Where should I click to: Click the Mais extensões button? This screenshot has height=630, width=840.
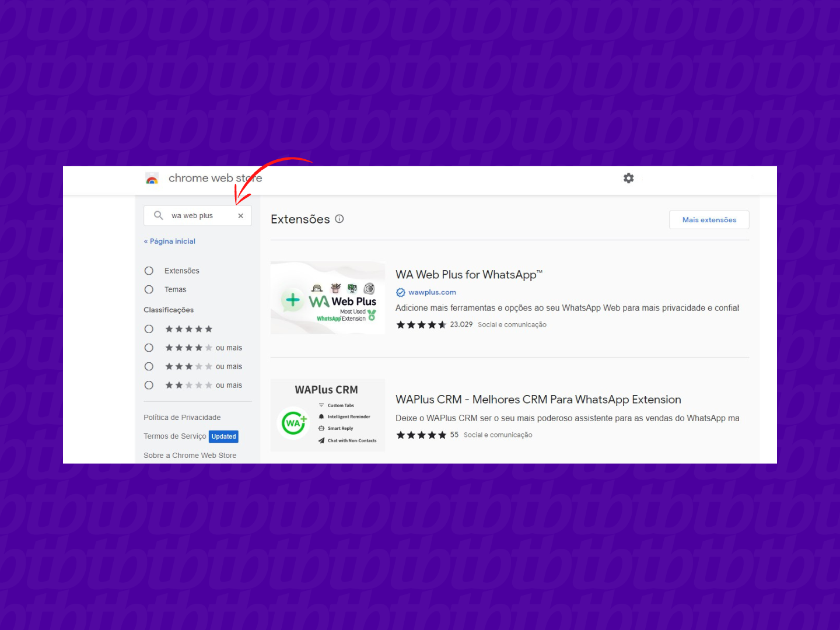coord(709,220)
